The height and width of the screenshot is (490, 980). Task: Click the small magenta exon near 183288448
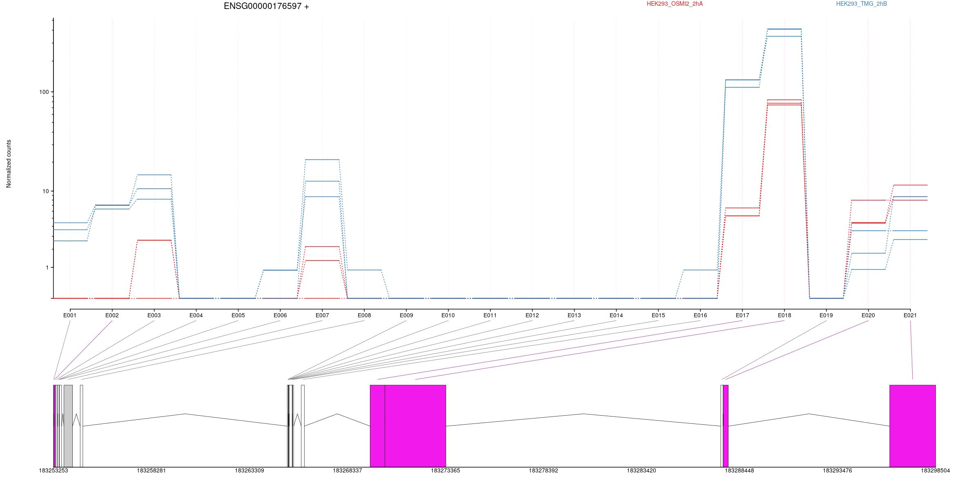[726, 426]
